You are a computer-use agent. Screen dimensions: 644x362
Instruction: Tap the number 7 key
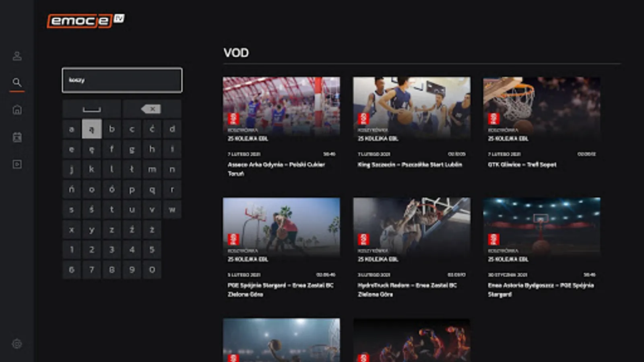coord(92,270)
